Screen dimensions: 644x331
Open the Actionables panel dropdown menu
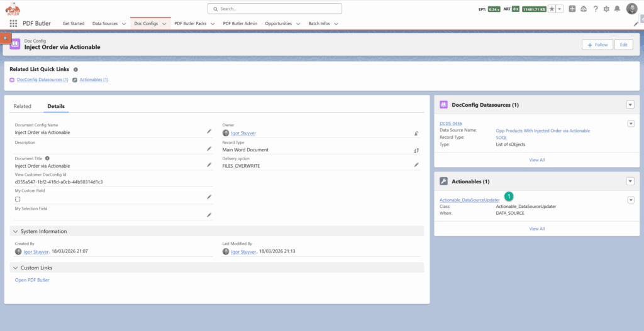point(630,182)
